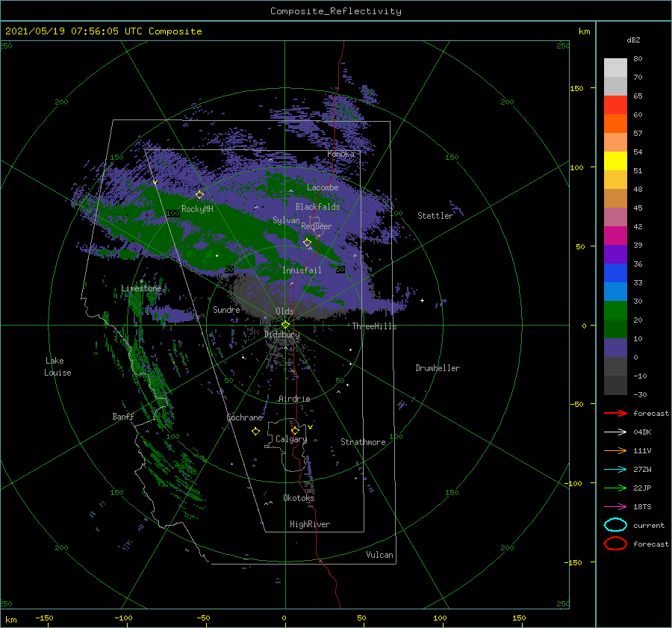Click the Strathmore town label
The width and height of the screenshot is (672, 628).
[x=363, y=442]
